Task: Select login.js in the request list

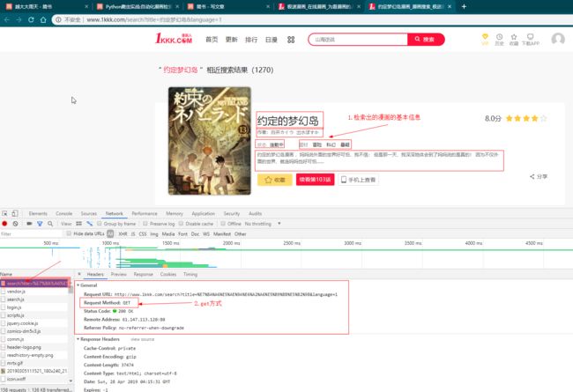Action: (x=14, y=307)
